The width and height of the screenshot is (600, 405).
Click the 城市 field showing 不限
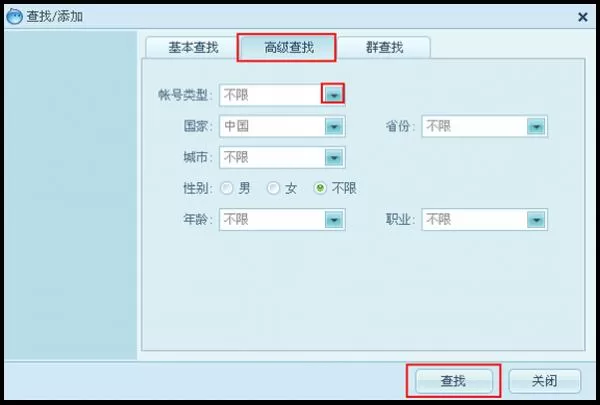click(x=282, y=157)
